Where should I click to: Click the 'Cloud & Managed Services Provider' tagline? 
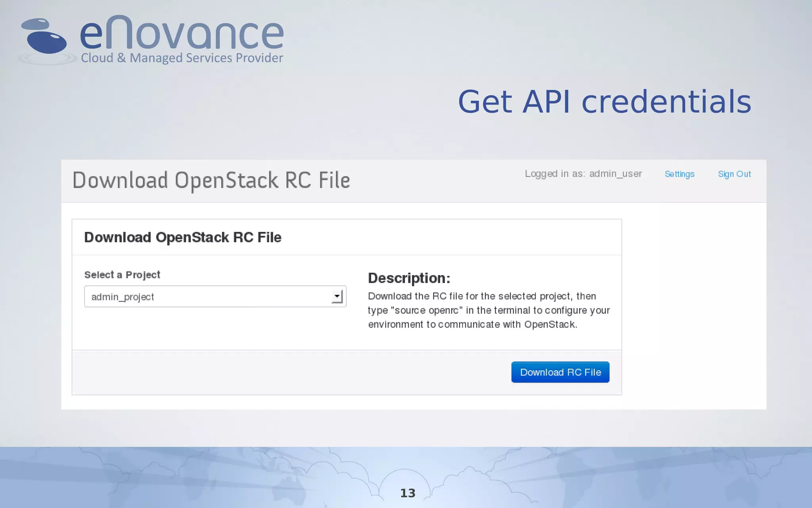point(182,58)
